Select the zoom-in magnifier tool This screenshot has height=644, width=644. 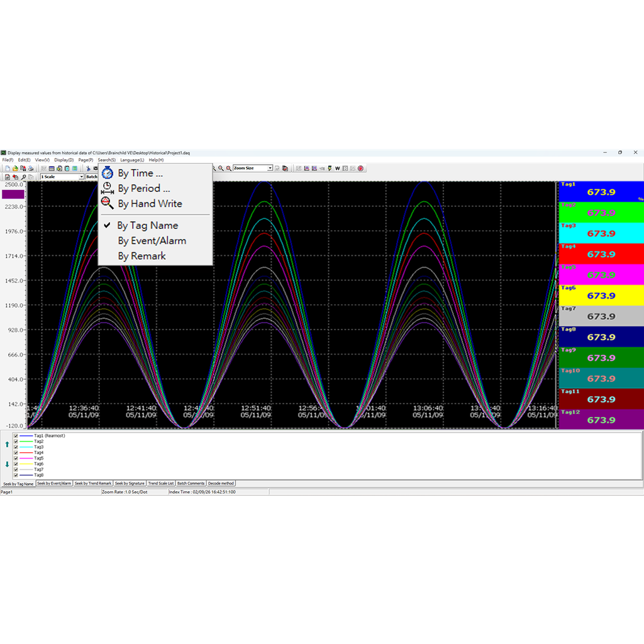click(x=214, y=168)
